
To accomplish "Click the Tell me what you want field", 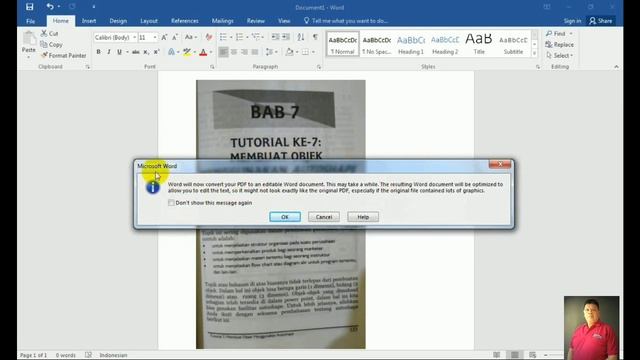I will (x=346, y=21).
